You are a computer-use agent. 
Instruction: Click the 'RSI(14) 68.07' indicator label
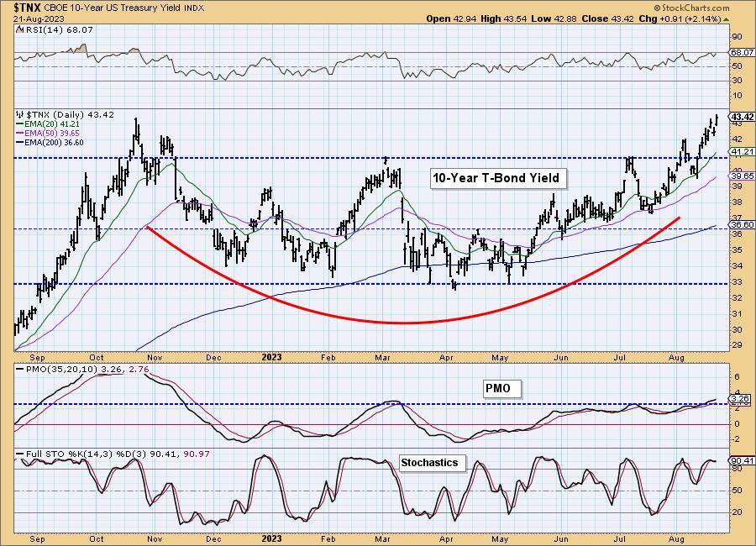pyautogui.click(x=58, y=30)
